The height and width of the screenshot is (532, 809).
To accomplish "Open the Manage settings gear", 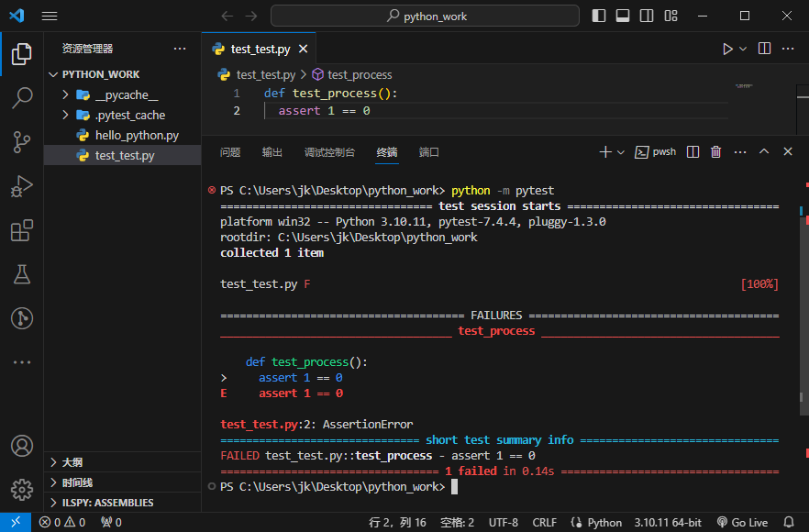I will pyautogui.click(x=22, y=490).
